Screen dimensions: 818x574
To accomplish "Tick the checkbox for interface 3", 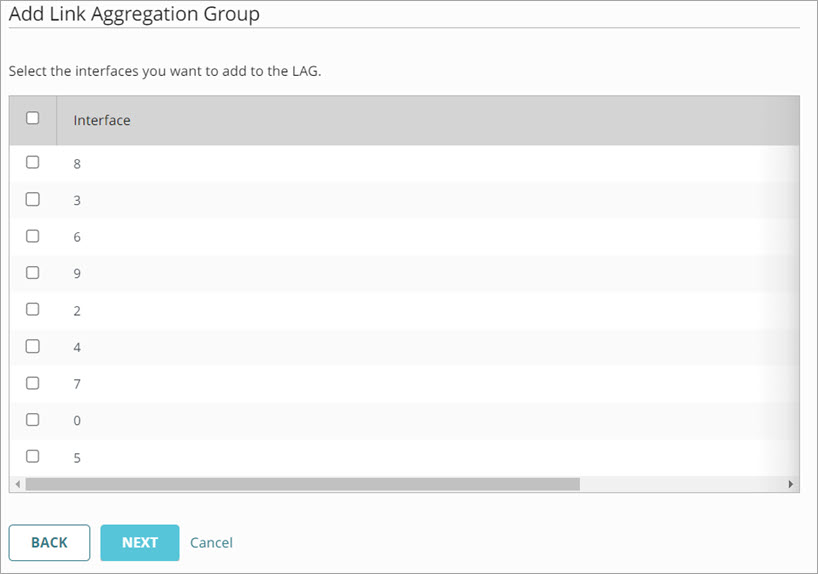I will pos(32,199).
